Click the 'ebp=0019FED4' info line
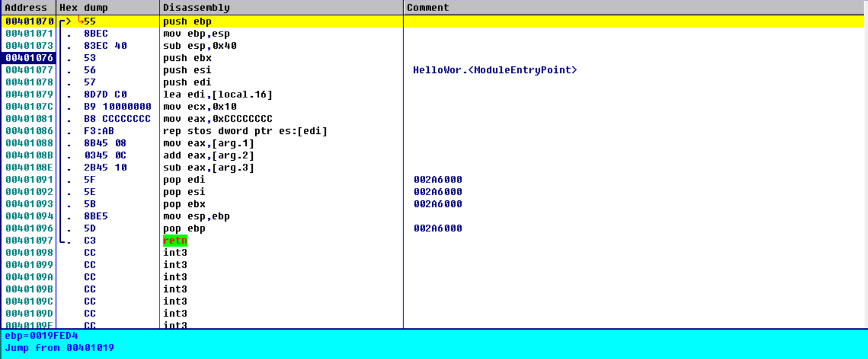The width and height of the screenshot is (868, 359). tap(41, 336)
